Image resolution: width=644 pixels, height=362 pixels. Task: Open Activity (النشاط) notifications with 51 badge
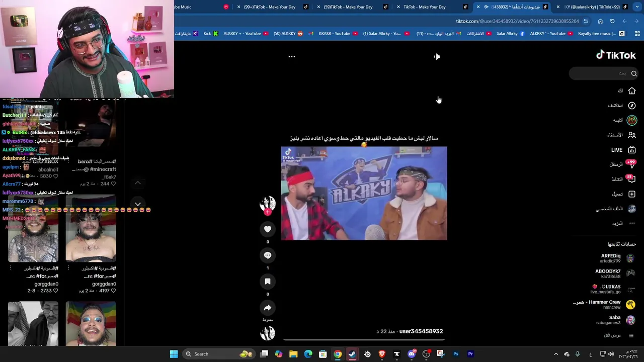[631, 179]
